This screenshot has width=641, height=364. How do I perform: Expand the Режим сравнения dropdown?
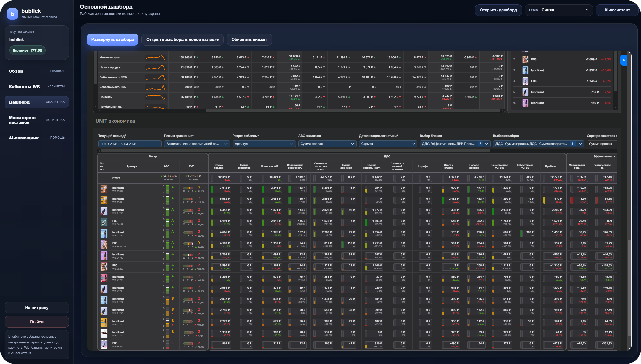(x=197, y=144)
